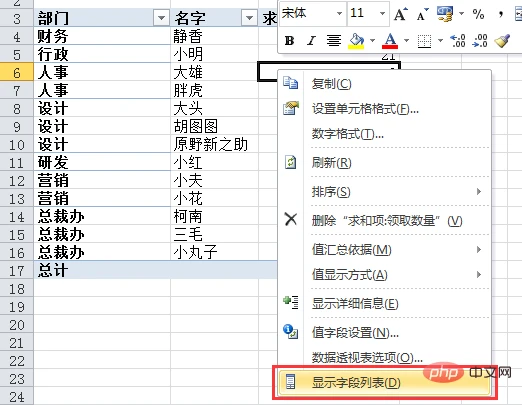Viewport: 522px width, 405px height.
Task: Open 设置单元格格式(F) dialog
Action: tap(365, 109)
